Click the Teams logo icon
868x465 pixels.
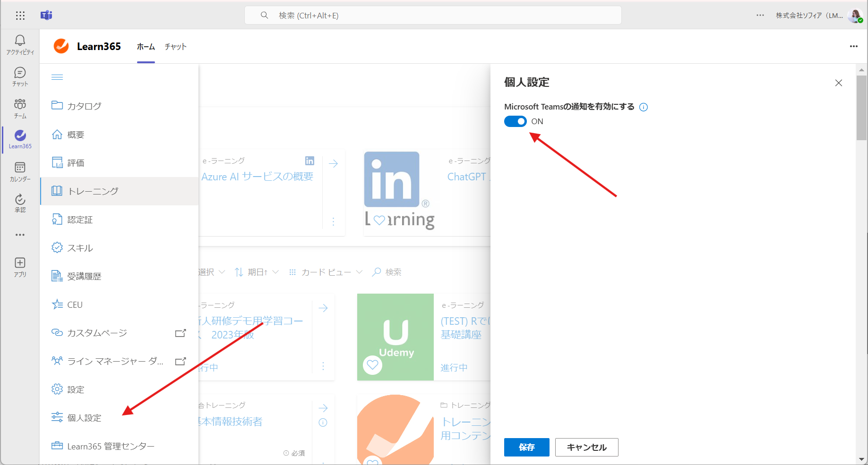tap(46, 15)
